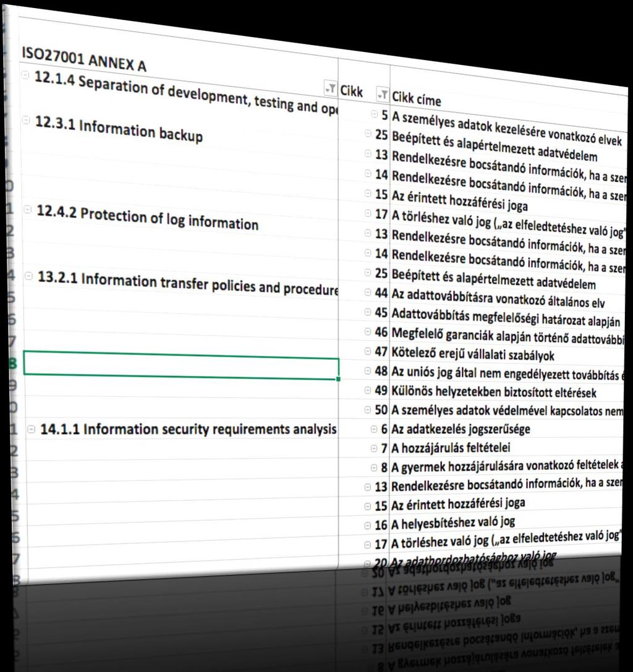Click the article number 44 cell
This screenshot has height=672, width=633.
tap(381, 292)
